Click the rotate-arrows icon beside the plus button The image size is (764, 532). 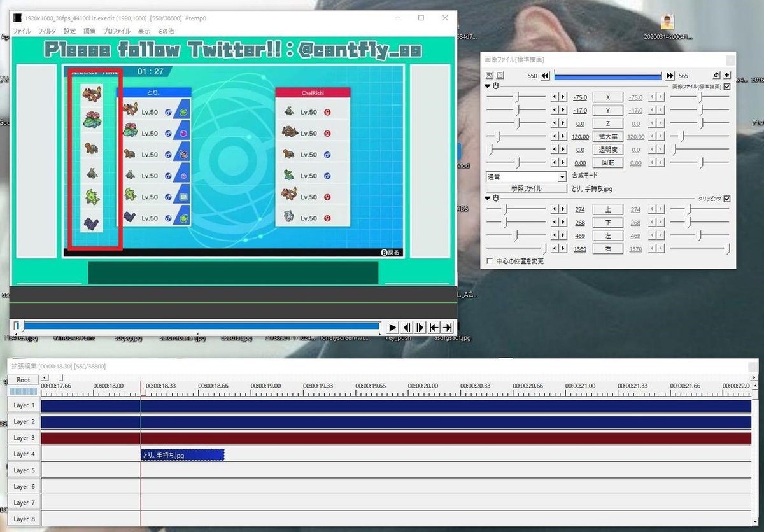[717, 75]
